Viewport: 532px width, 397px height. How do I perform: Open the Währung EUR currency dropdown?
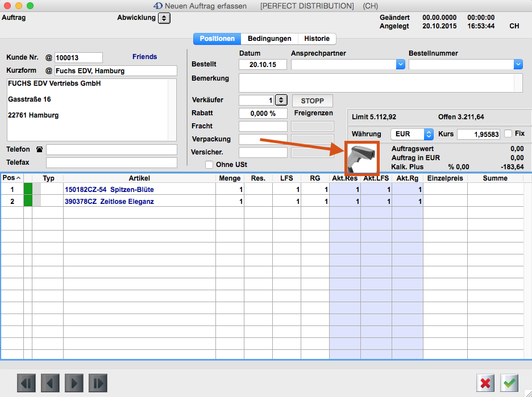pos(429,134)
